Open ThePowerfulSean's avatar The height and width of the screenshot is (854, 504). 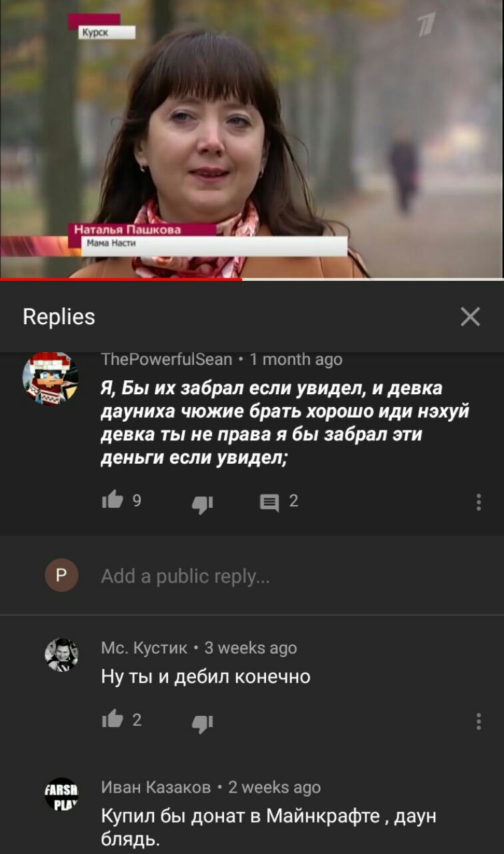point(51,378)
